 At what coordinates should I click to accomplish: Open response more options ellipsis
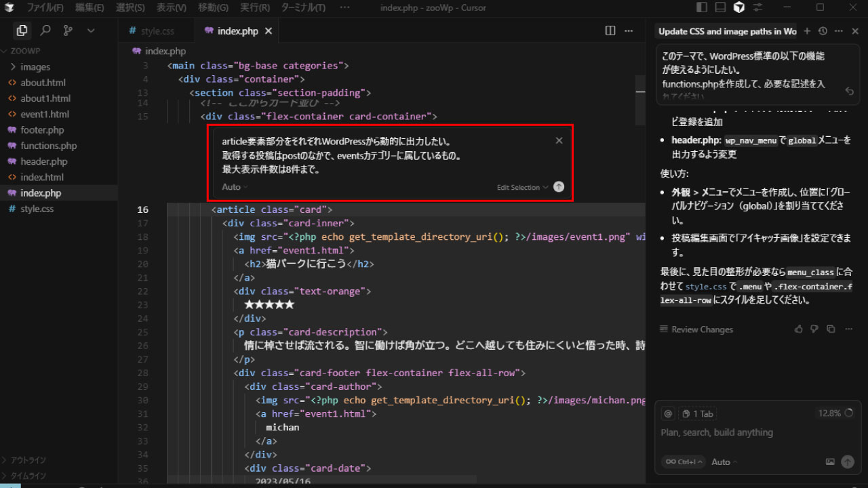point(848,329)
